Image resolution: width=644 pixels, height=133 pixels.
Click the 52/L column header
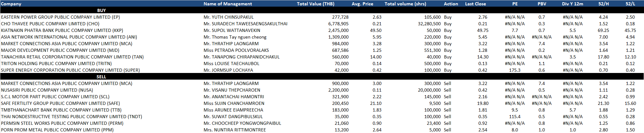click(x=630, y=4)
